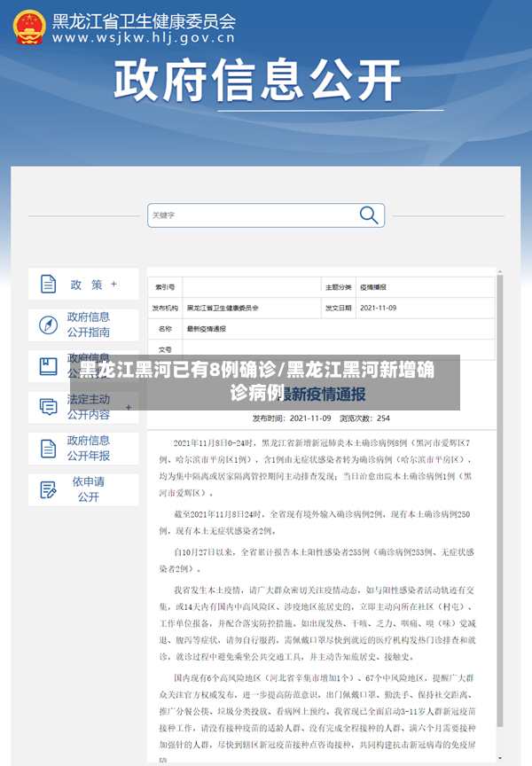Open 政府信息公开年报 menu item
The image size is (532, 766).
(x=83, y=448)
